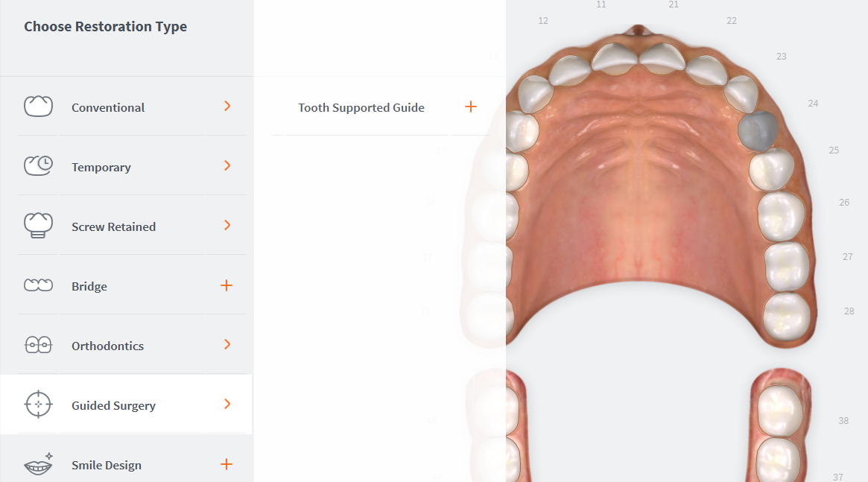The width and height of the screenshot is (868, 482).
Task: Click the Orthodontics brackets icon
Action: point(38,345)
